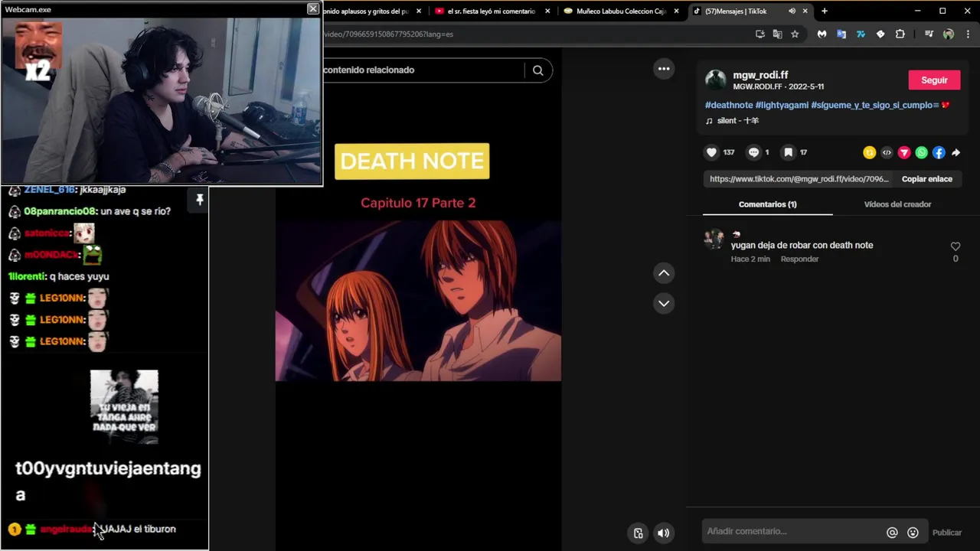Open the embed code icon

pos(887,152)
